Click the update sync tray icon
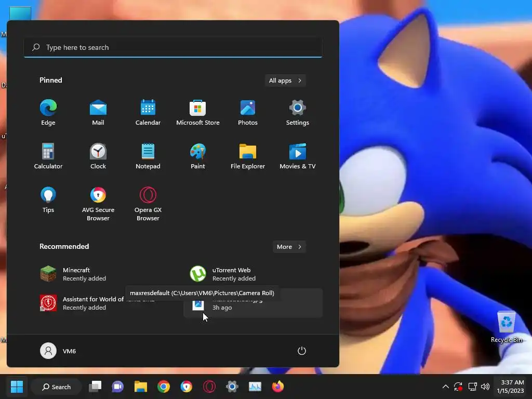Screen dimensions: 532x399 coord(458,387)
